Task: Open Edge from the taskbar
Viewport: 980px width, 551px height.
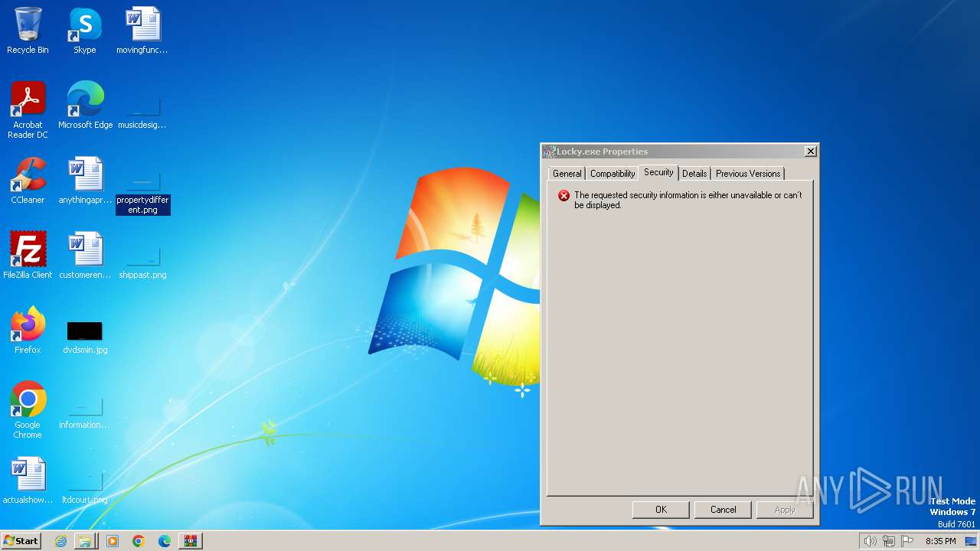Action: (x=165, y=541)
